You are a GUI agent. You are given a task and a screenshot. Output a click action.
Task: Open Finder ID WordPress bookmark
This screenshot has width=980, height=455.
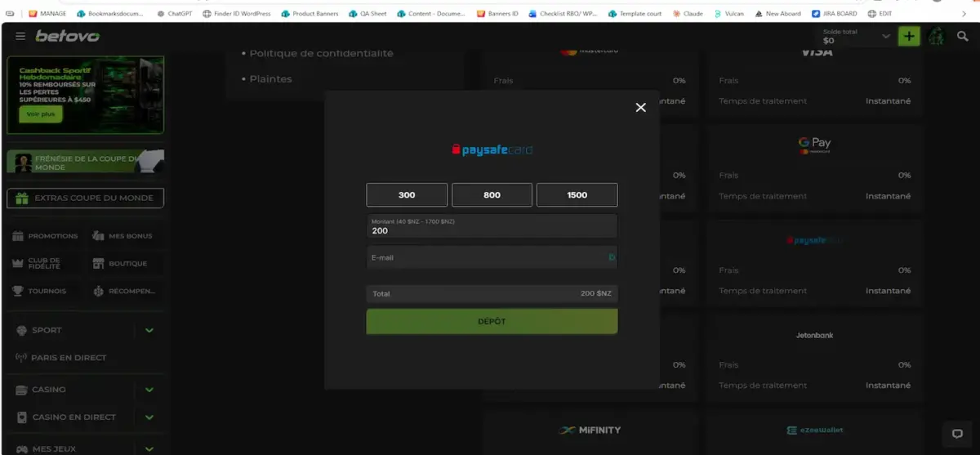237,14
